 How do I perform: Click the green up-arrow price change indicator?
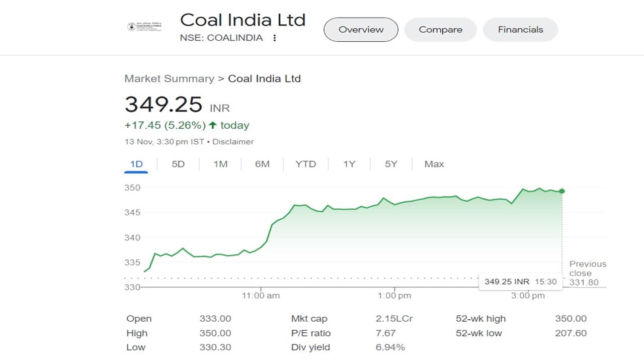click(x=213, y=125)
